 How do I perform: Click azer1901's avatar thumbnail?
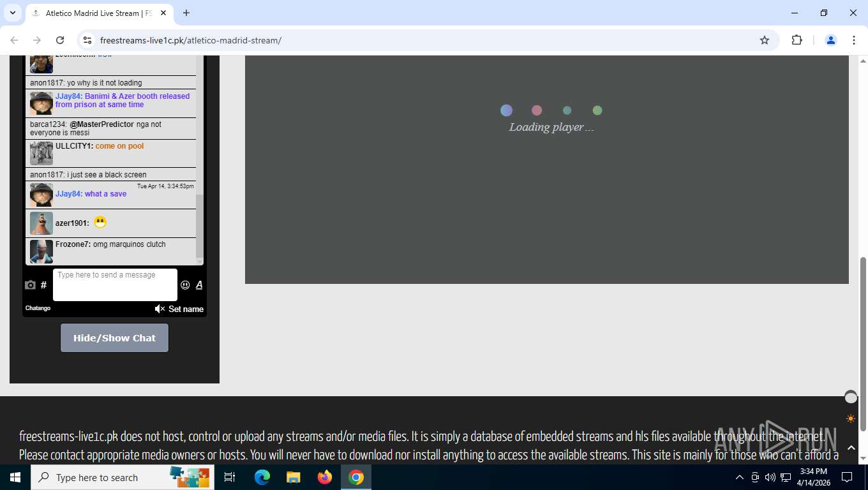pos(41,223)
